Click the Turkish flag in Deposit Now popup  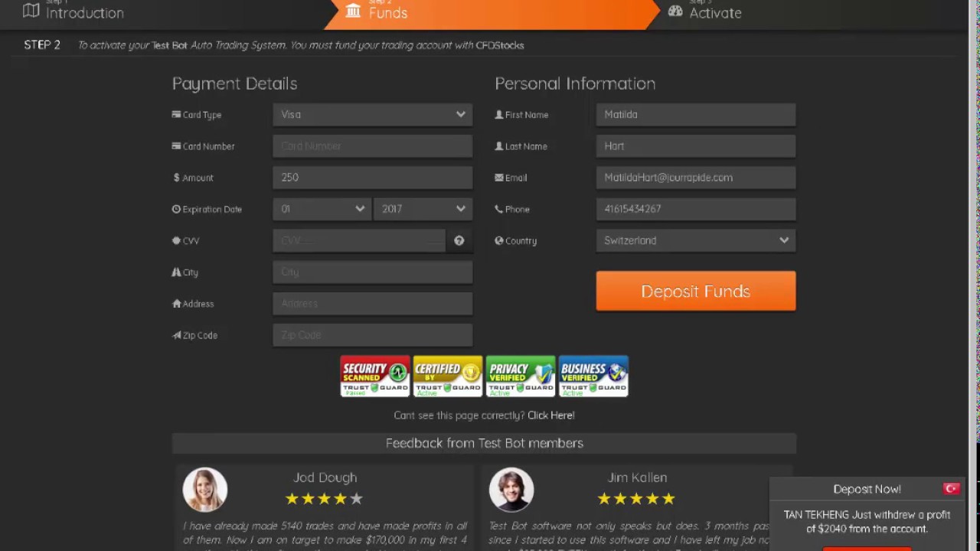pos(952,488)
